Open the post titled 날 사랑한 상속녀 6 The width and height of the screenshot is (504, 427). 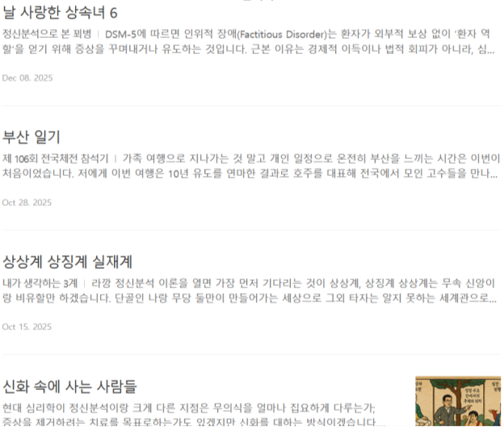(60, 13)
